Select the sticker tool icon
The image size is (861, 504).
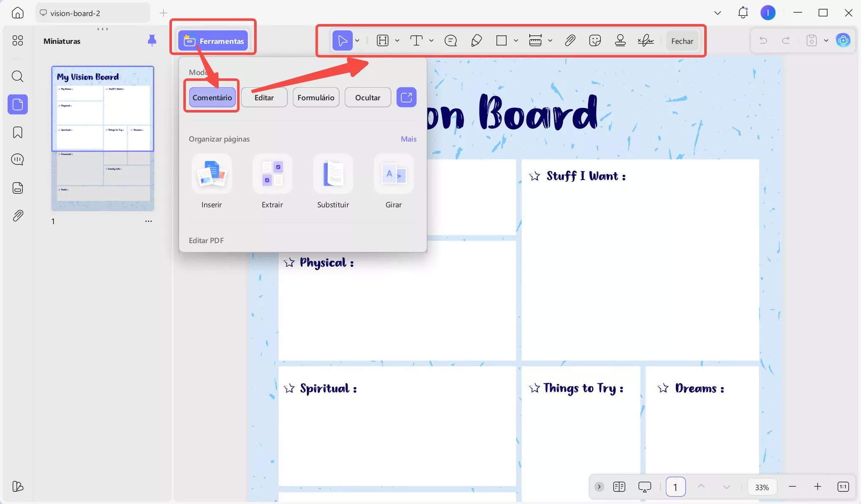[595, 40]
